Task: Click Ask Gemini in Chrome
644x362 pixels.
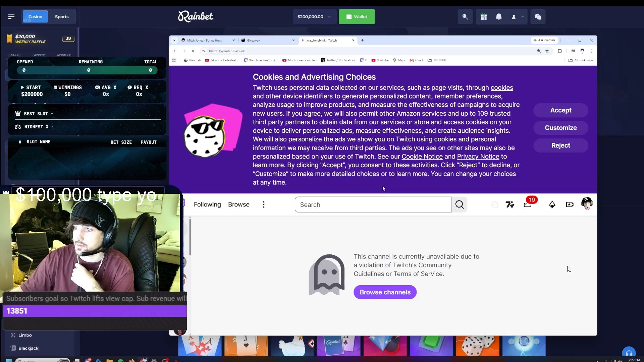Action: click(x=544, y=40)
